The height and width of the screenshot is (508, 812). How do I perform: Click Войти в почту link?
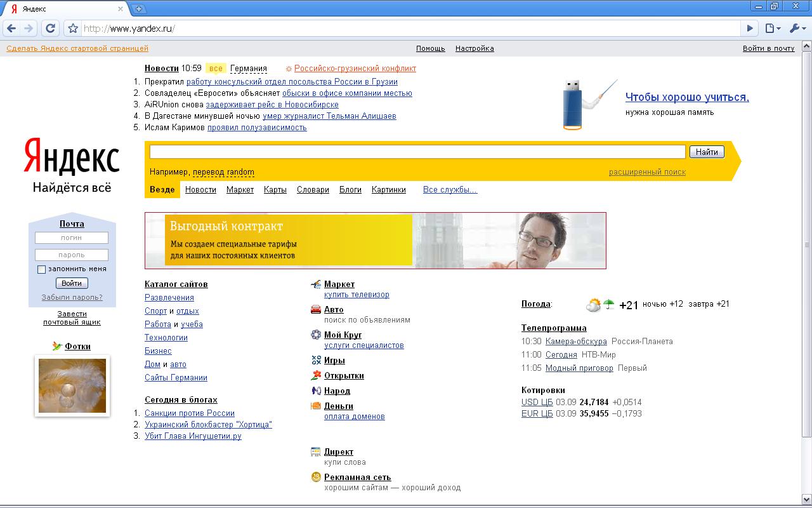pos(768,48)
